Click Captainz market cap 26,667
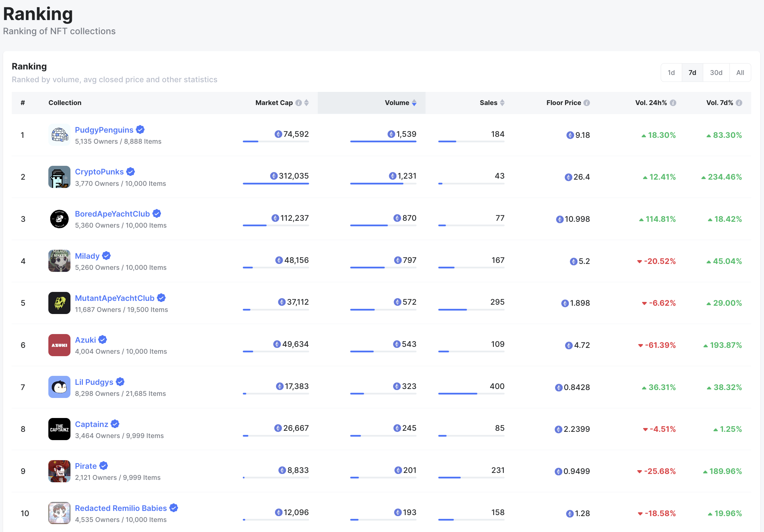 (296, 428)
